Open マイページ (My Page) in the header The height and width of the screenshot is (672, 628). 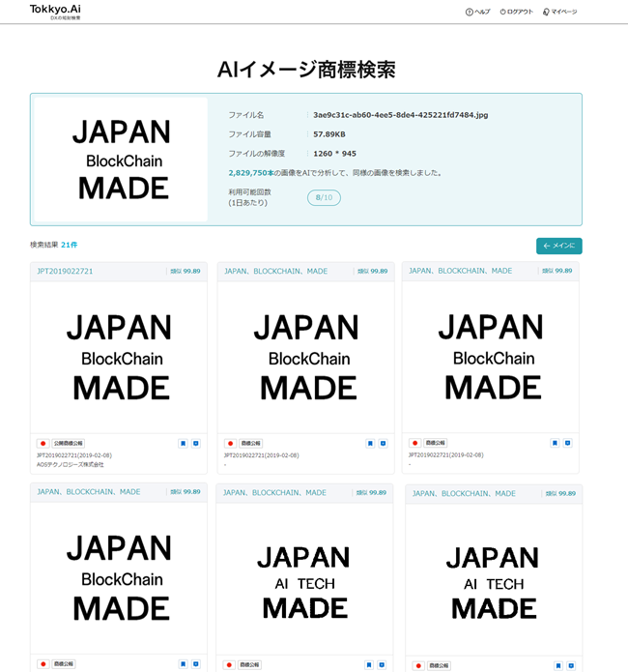click(559, 12)
